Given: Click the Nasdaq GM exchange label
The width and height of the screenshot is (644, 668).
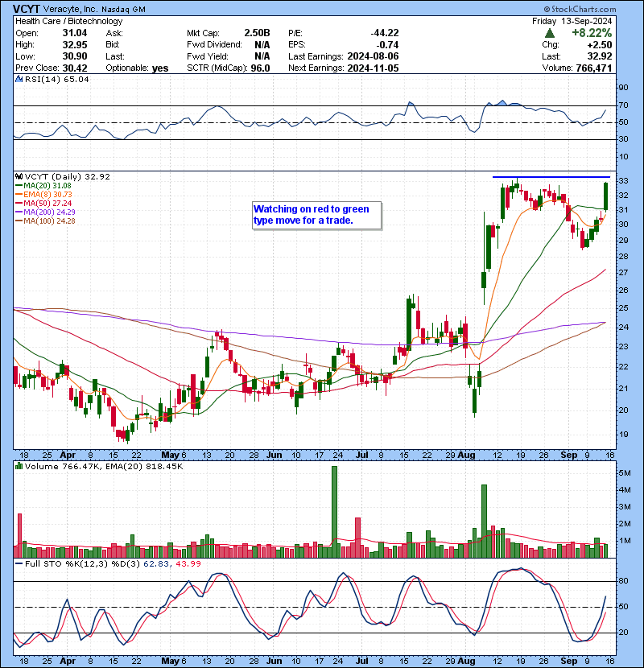Looking at the screenshot, I should [x=123, y=10].
